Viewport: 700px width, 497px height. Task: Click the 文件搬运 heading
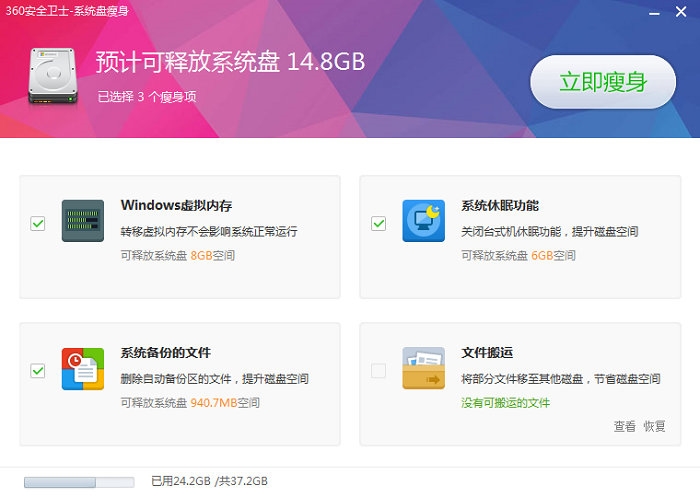click(x=487, y=353)
